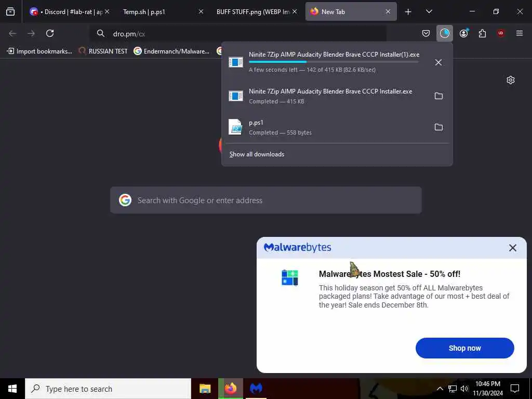Click the clock showing 10:46 PM
This screenshot has width=532, height=399.
pos(488,389)
